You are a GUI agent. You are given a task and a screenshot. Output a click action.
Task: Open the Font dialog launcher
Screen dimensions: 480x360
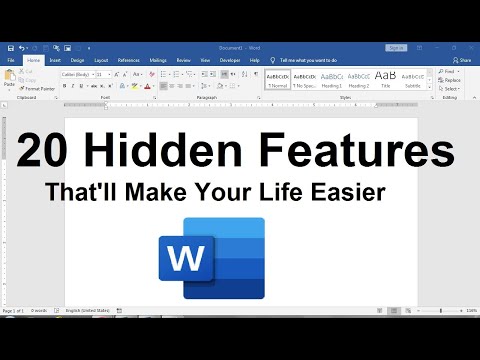pyautogui.click(x=155, y=98)
